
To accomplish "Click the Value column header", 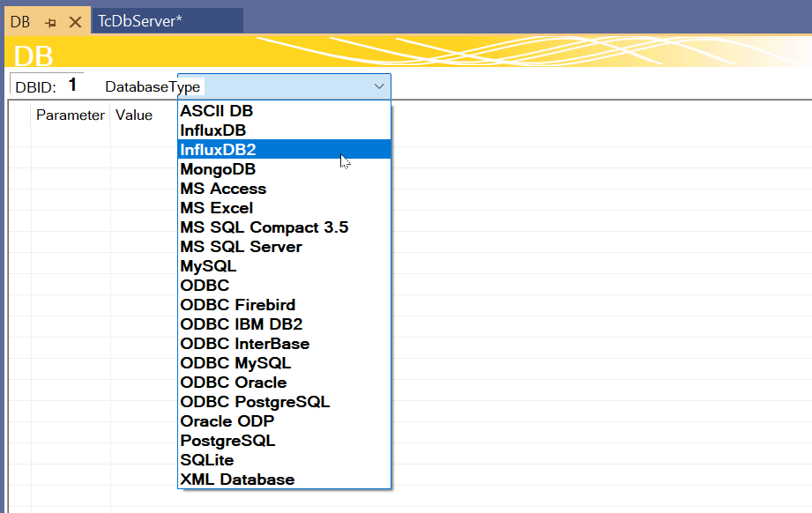I will tap(134, 115).
